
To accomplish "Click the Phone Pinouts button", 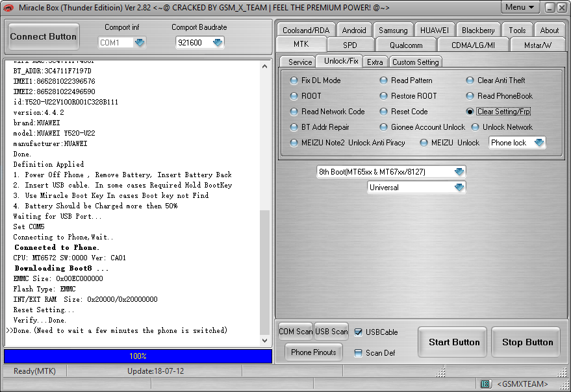I will 314,352.
